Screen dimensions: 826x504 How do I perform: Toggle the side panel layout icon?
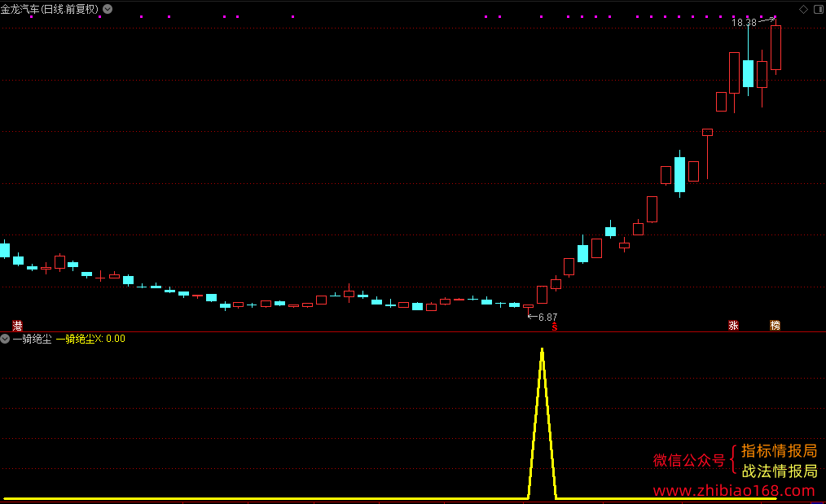tap(819, 9)
